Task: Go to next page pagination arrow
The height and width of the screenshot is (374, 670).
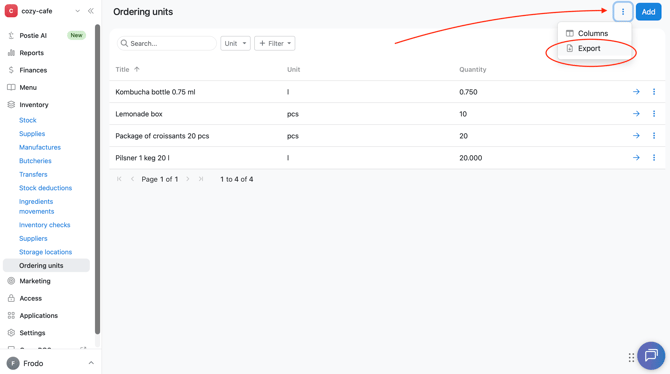Action: click(x=188, y=179)
